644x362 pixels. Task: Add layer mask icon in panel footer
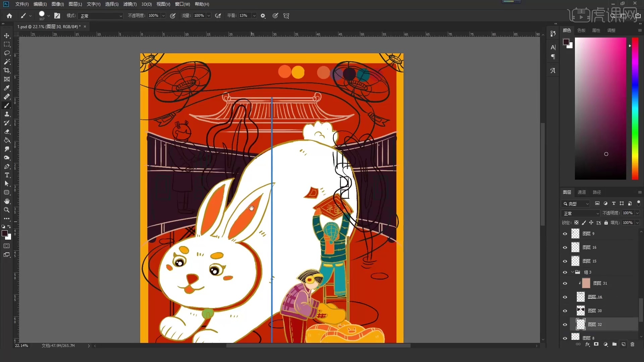pyautogui.click(x=596, y=344)
